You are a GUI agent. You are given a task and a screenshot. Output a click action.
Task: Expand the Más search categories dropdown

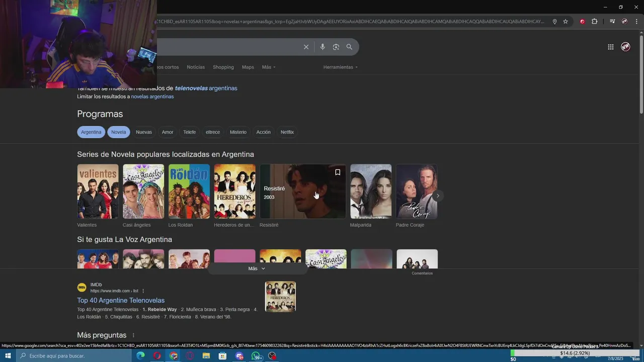tap(269, 67)
